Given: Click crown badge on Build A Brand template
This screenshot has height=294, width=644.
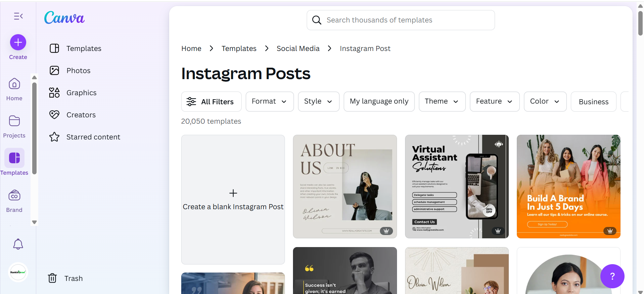Looking at the screenshot, I should tap(610, 231).
